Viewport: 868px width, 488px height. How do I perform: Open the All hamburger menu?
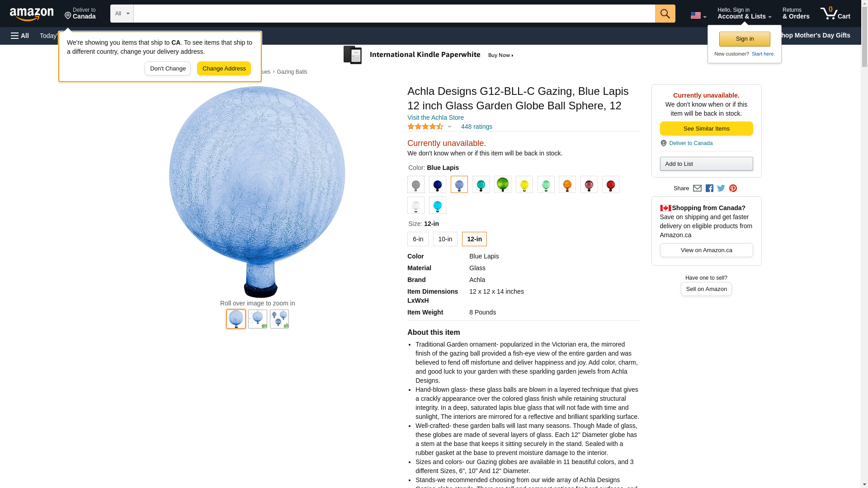tap(20, 36)
